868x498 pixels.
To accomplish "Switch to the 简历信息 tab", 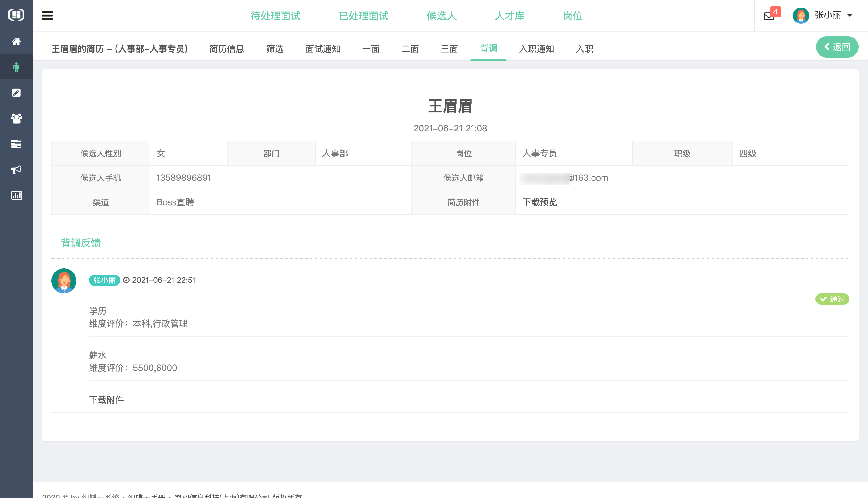I will pyautogui.click(x=227, y=49).
